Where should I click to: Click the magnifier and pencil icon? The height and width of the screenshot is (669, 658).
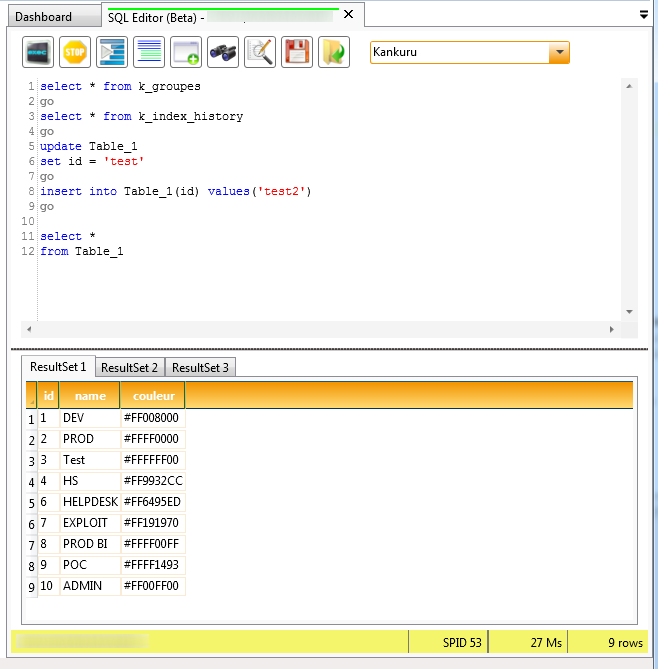[260, 52]
